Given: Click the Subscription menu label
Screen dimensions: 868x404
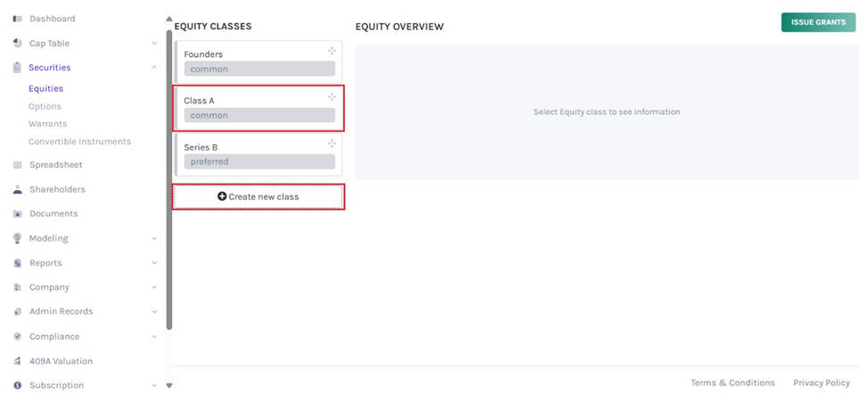Looking at the screenshot, I should (x=56, y=385).
